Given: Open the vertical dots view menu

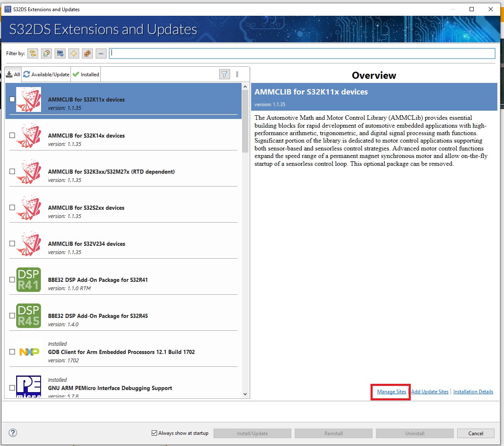Looking at the screenshot, I should tap(237, 74).
